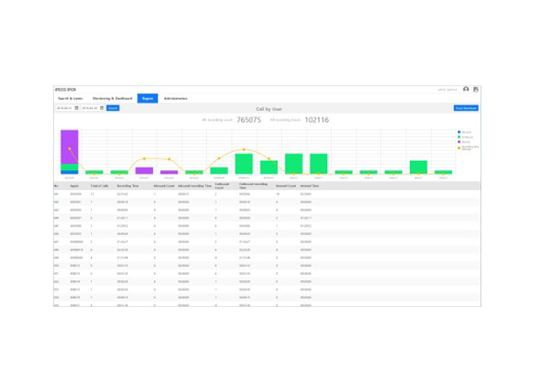This screenshot has width=535, height=392.
Task: Open the user profile avatar icon
Action: coord(466,90)
